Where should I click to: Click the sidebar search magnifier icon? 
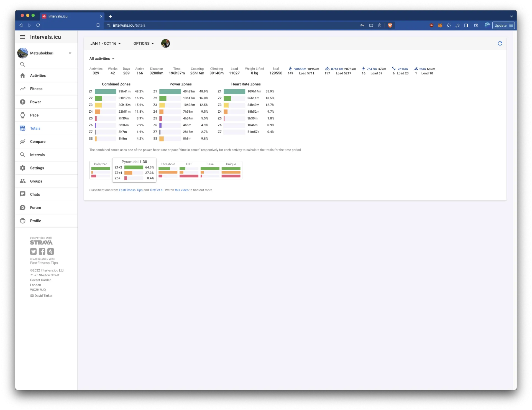point(22,64)
